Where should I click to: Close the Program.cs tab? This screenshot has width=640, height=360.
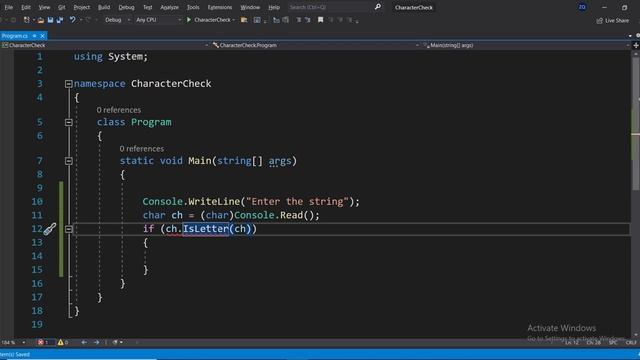42,36
